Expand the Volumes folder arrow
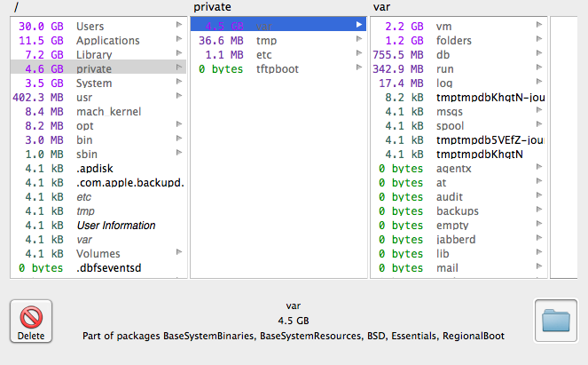This screenshot has height=365, width=588. point(179,252)
